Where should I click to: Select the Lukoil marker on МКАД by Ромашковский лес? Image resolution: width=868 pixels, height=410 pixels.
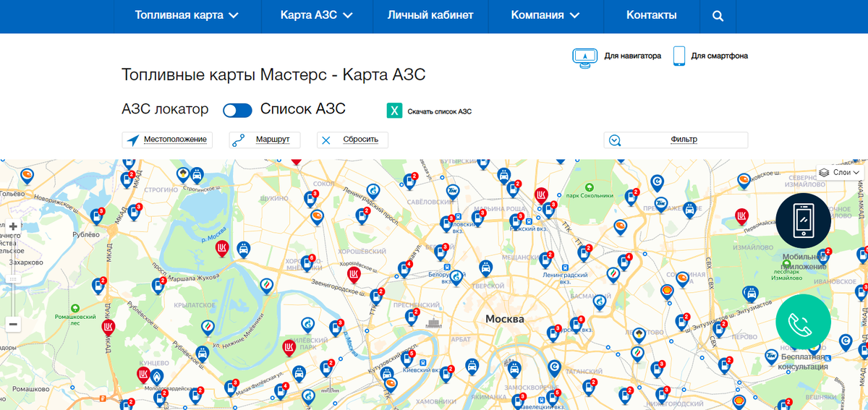pos(109,328)
